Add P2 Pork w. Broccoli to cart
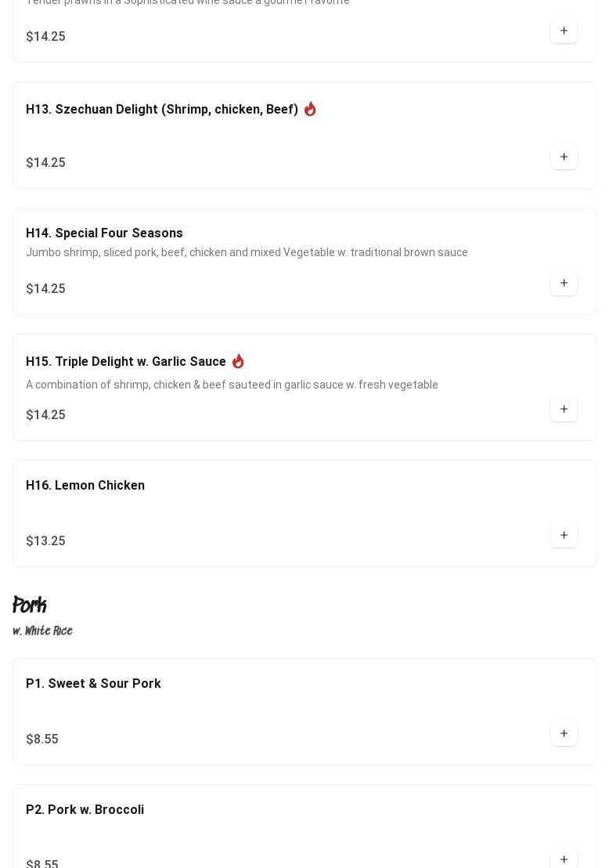Viewport: 609px width, 868px height. pyautogui.click(x=564, y=859)
